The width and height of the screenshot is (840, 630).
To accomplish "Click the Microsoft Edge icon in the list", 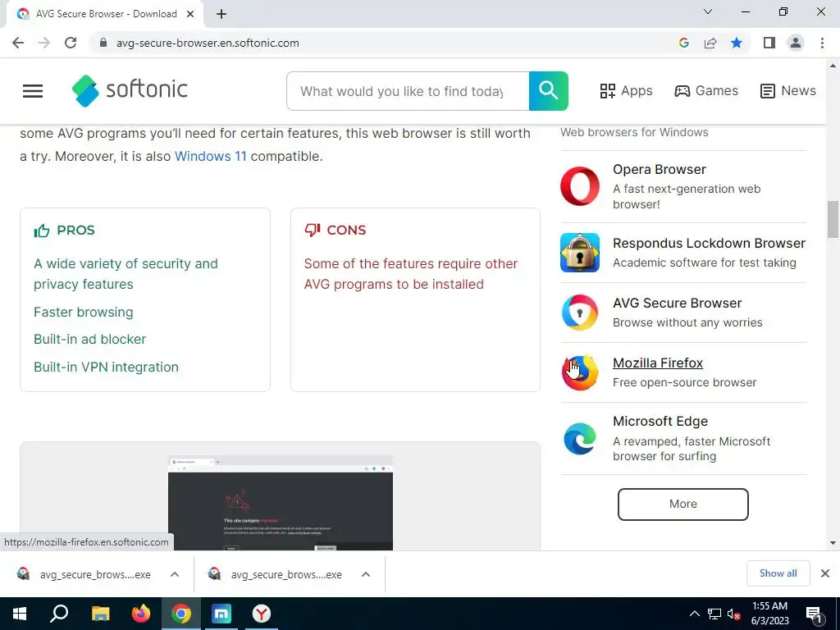I will point(580,439).
